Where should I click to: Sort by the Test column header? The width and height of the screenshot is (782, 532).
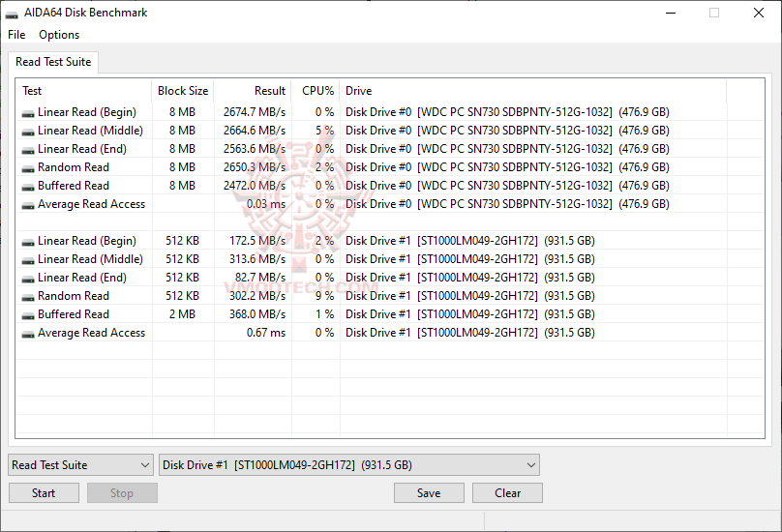coord(83,91)
